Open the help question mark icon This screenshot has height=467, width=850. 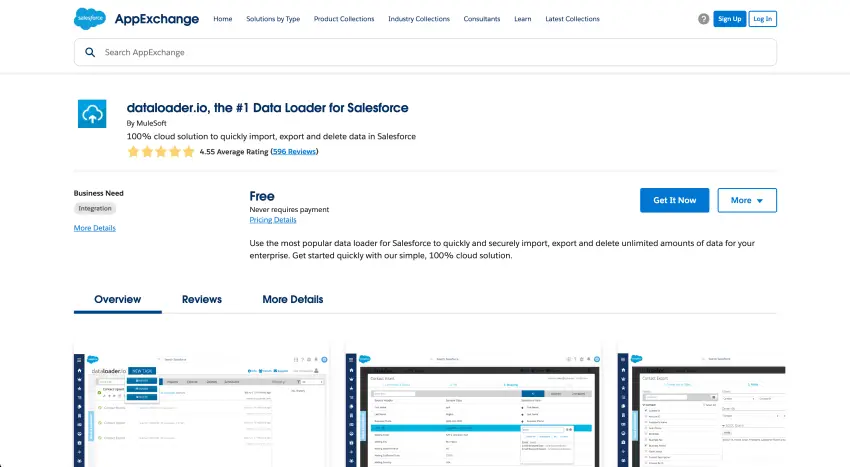pos(703,19)
